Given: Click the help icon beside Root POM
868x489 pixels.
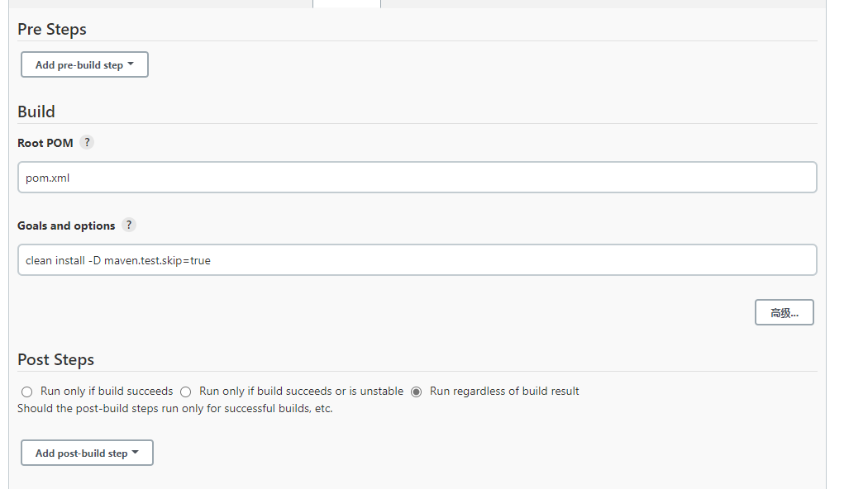Looking at the screenshot, I should point(87,142).
